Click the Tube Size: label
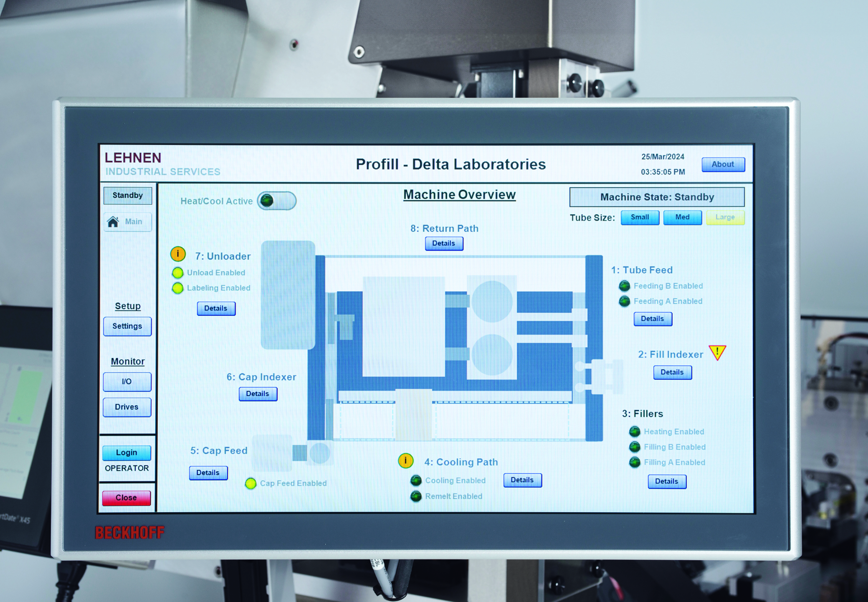This screenshot has height=602, width=868. tap(592, 218)
